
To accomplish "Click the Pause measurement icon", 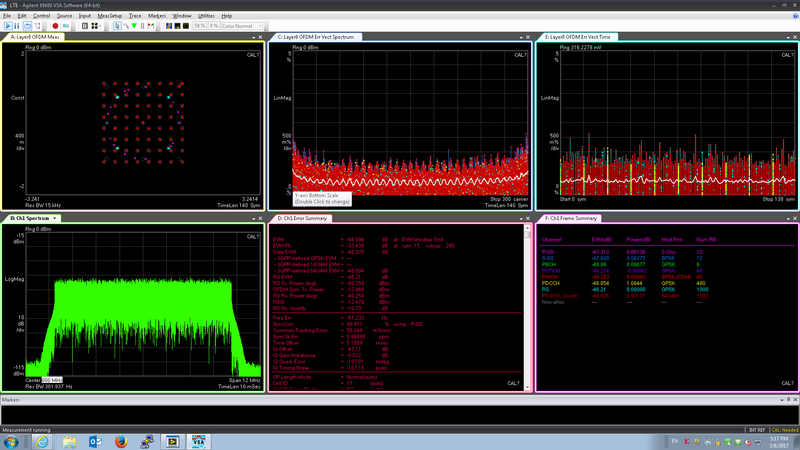I will coord(18,26).
